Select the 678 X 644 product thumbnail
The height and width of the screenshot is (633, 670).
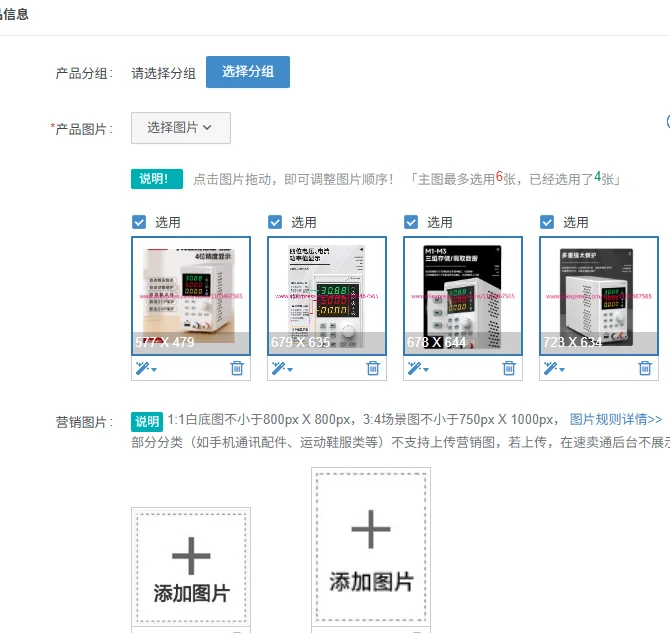point(463,296)
